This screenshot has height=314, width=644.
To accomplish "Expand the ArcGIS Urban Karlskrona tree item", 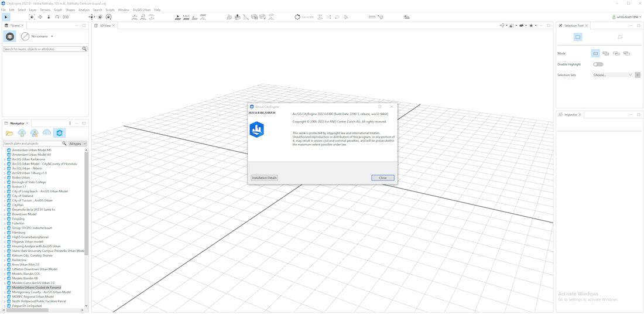I will [x=5, y=159].
